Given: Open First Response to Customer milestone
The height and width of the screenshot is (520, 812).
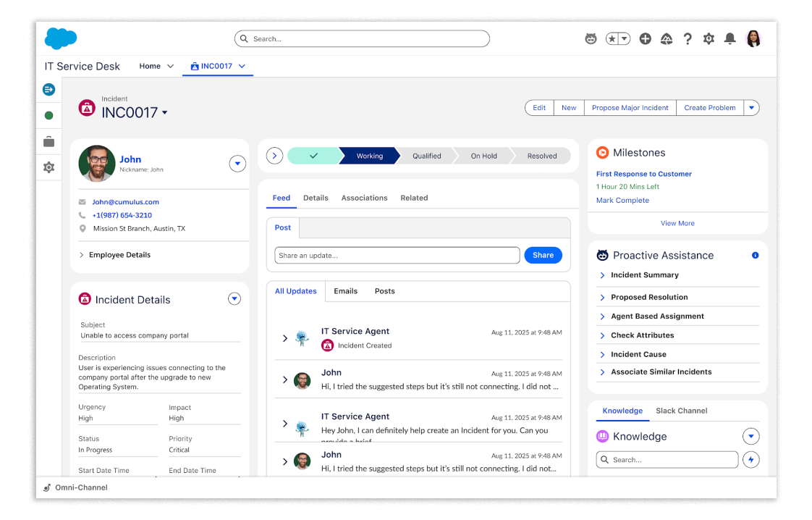Looking at the screenshot, I should pos(643,174).
